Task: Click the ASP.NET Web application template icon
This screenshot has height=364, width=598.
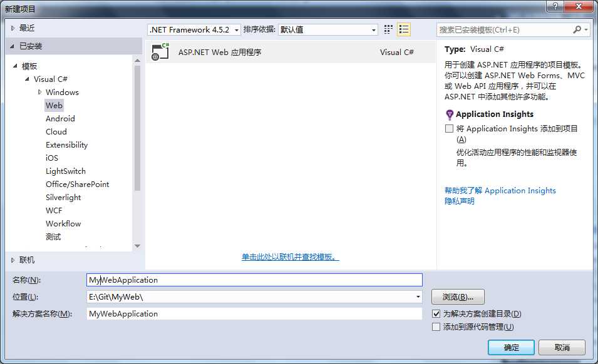Action: point(160,52)
